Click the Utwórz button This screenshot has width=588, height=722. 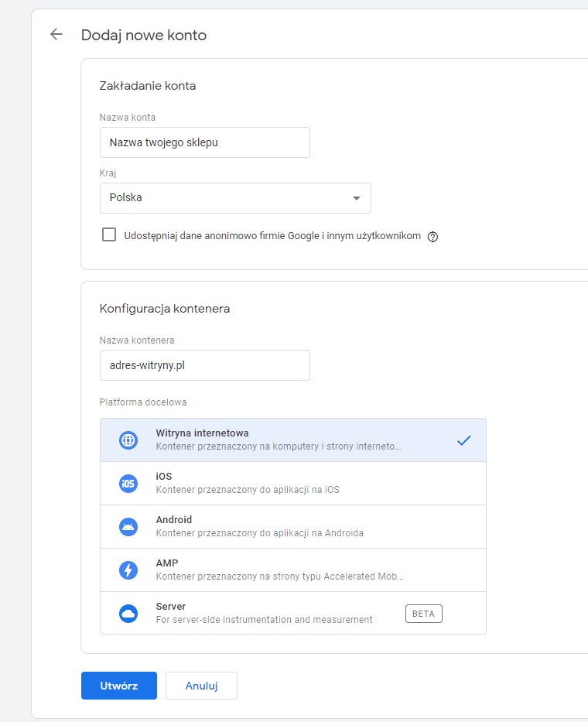coord(119,686)
